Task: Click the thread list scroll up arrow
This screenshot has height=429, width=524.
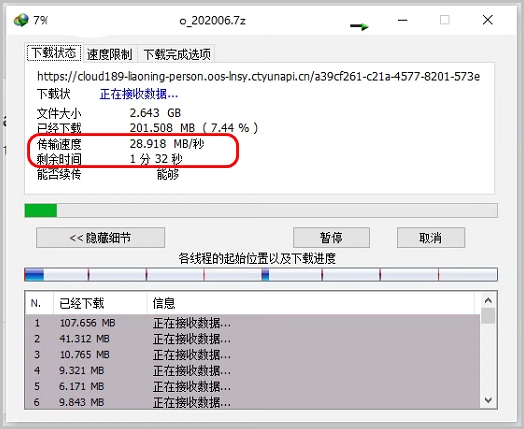Action: coord(488,300)
